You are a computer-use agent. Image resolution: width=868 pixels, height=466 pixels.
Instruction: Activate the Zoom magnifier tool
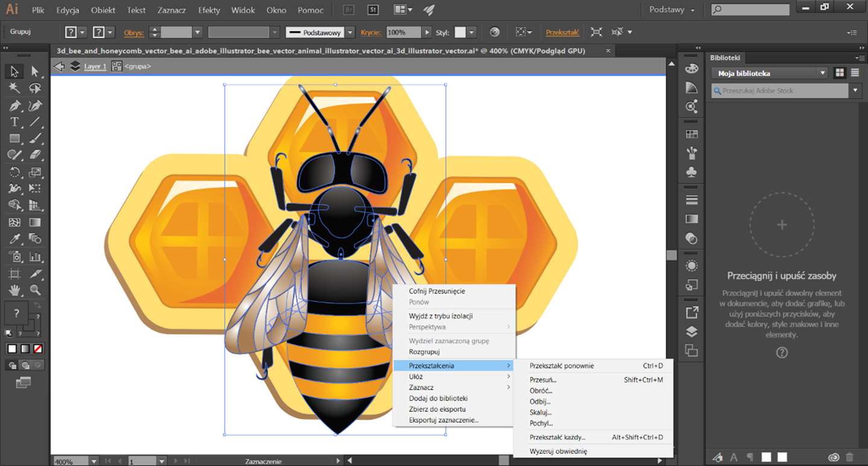[x=36, y=290]
